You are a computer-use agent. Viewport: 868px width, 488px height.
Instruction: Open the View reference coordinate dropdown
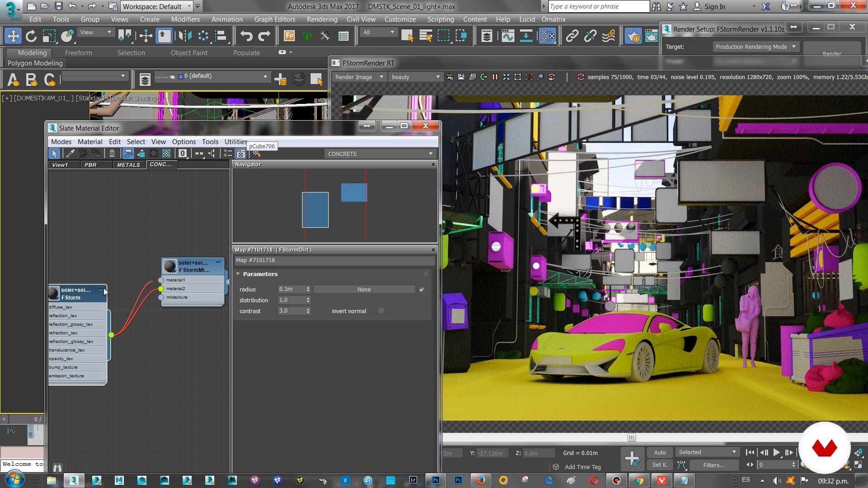click(x=95, y=33)
